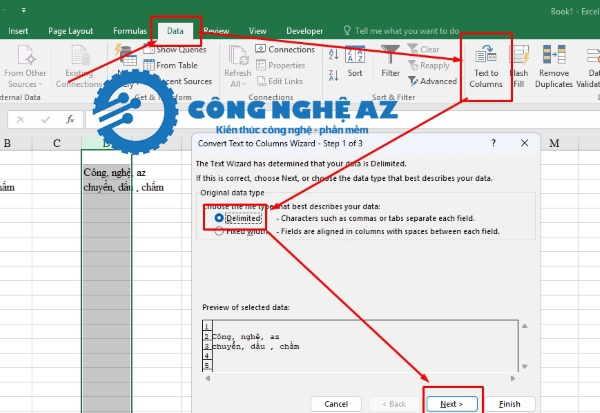The width and height of the screenshot is (600, 413).
Task: Open the Sort dialog button
Action: [355, 61]
